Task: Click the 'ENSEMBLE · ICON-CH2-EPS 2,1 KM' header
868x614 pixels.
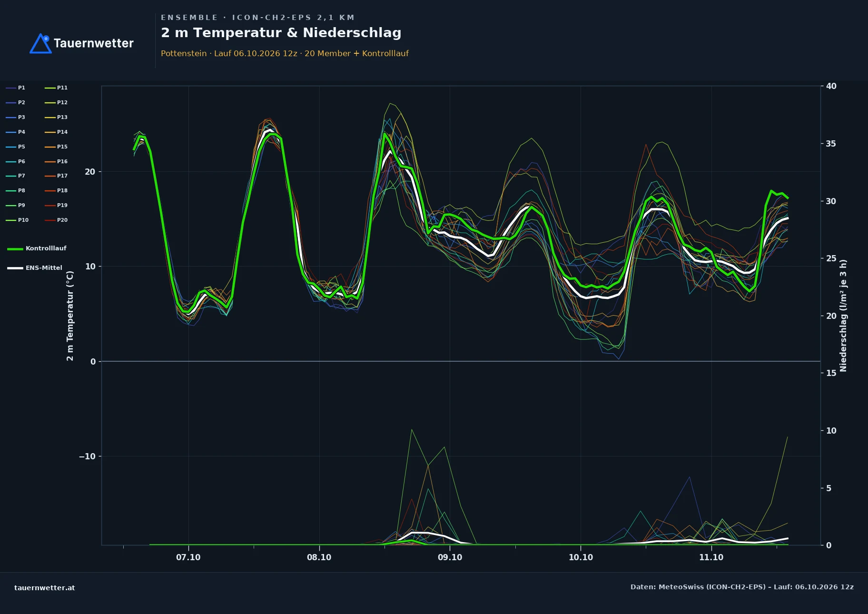Action: point(258,18)
